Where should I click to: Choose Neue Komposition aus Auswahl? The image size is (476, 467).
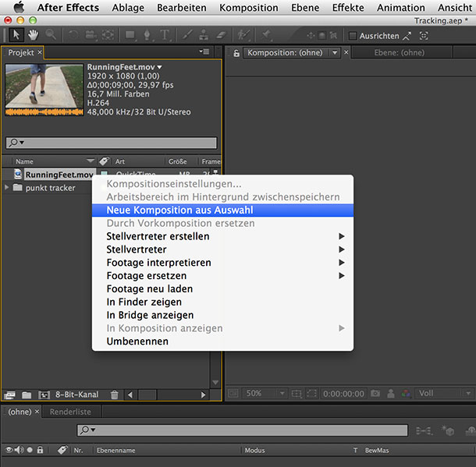tap(222, 211)
